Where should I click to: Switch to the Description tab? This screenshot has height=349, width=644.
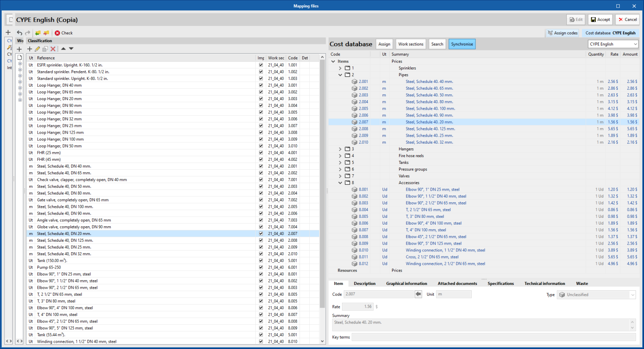[x=364, y=283]
